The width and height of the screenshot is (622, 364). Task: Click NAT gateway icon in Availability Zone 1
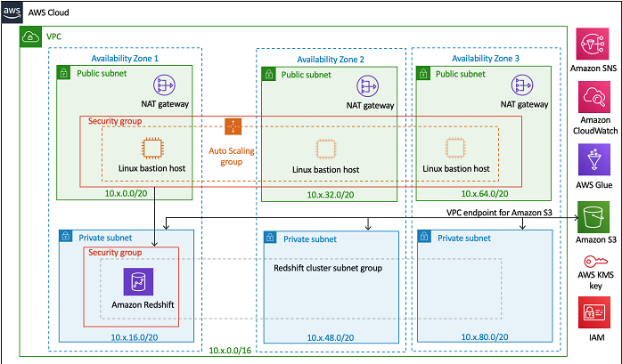tap(164, 85)
